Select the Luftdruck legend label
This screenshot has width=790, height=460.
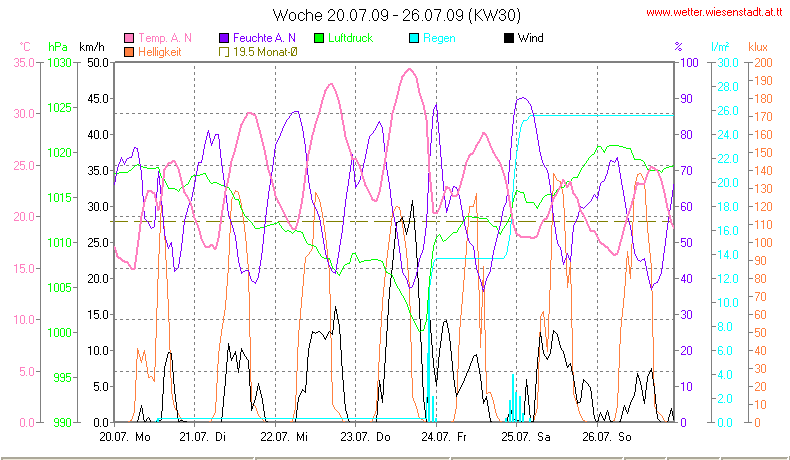351,38
